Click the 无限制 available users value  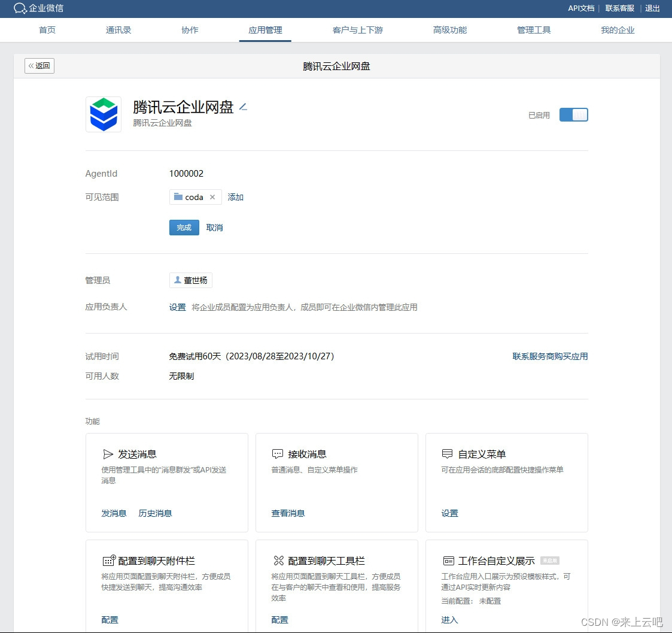tap(181, 376)
